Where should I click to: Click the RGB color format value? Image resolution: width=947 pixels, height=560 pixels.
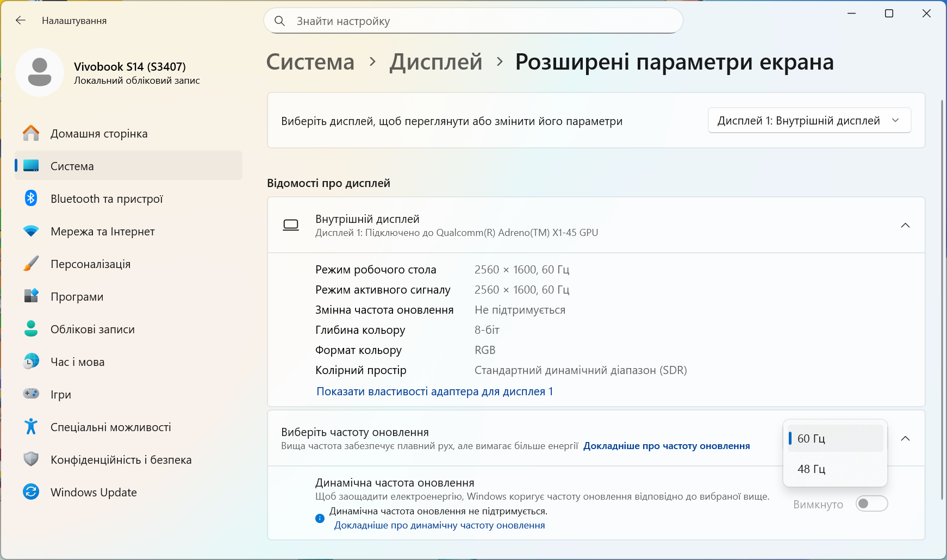(485, 350)
